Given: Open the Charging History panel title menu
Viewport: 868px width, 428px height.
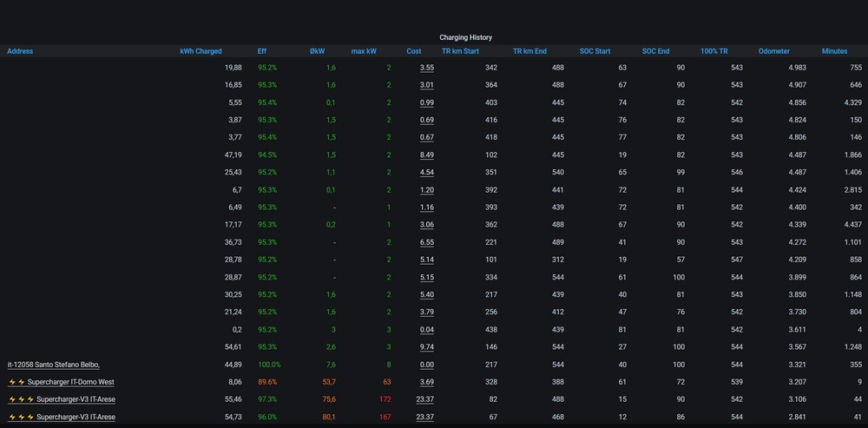Looking at the screenshot, I should [x=465, y=37].
